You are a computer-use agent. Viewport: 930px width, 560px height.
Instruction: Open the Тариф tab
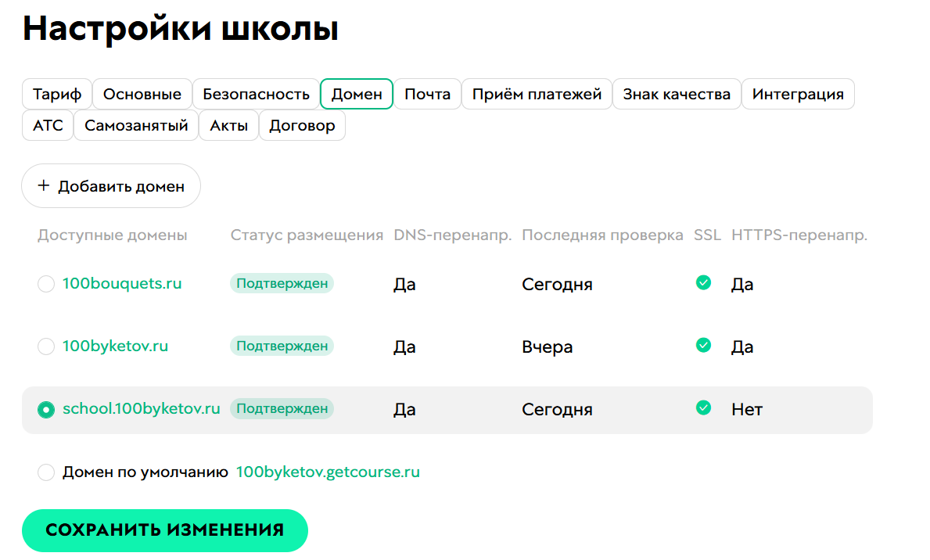click(x=57, y=95)
